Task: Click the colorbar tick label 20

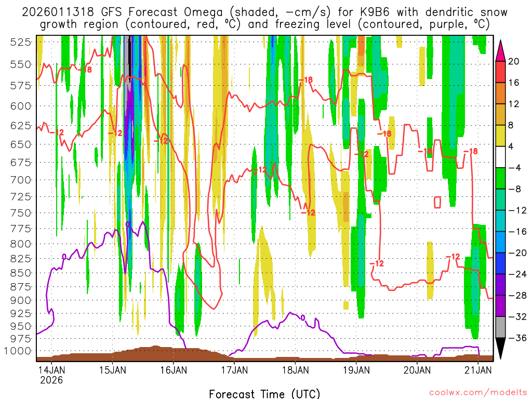Action: 514,61
